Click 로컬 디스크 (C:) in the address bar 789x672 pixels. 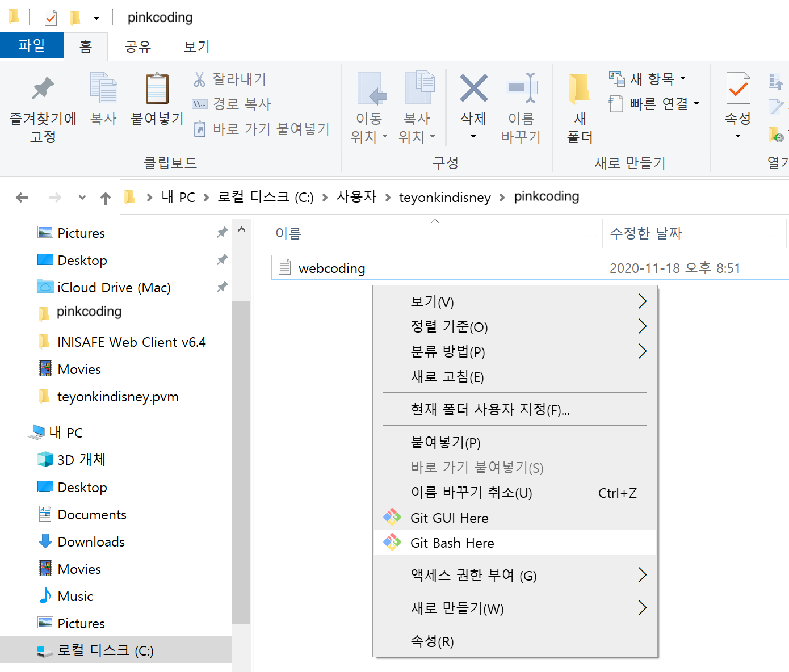tap(265, 197)
